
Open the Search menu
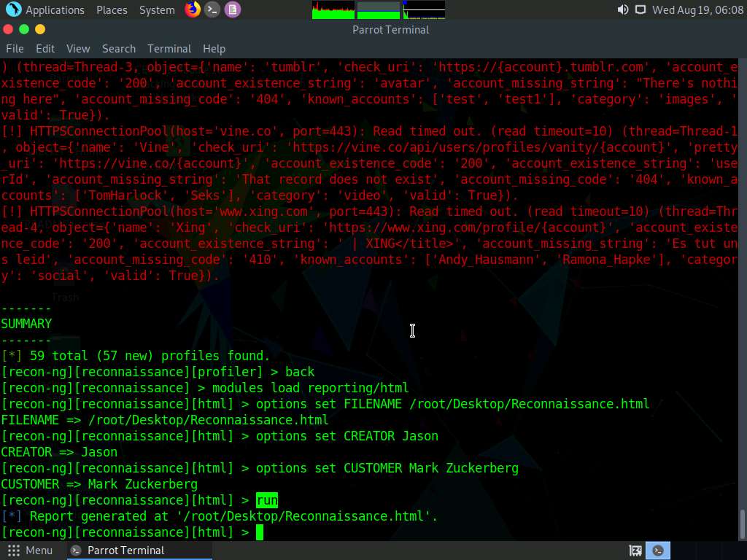pos(119,49)
